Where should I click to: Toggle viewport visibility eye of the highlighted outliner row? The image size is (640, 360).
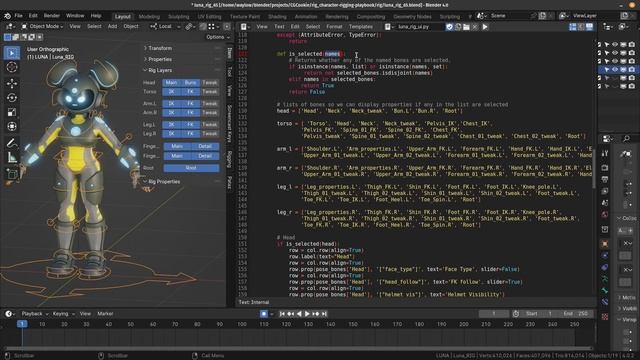(x=615, y=70)
